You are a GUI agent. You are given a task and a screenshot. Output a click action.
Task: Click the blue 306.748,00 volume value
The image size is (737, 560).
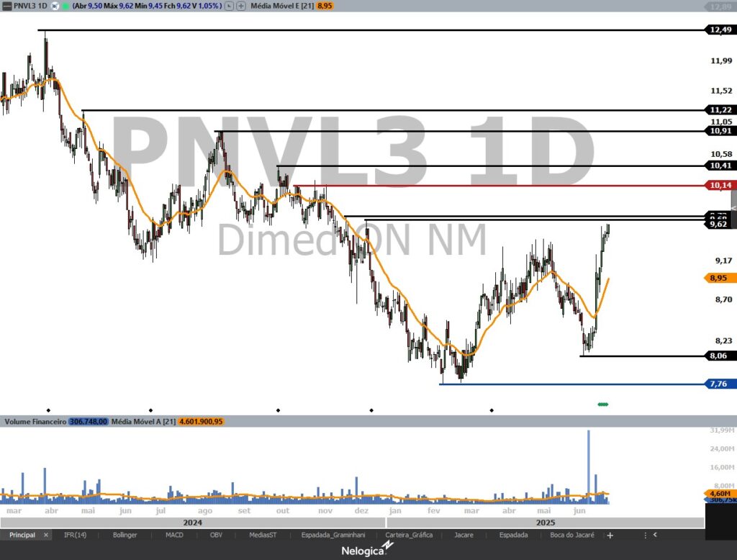89,422
